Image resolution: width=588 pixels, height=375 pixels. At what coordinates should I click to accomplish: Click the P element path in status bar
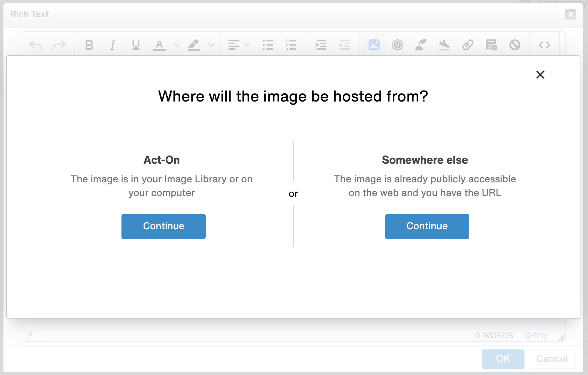tap(30, 336)
